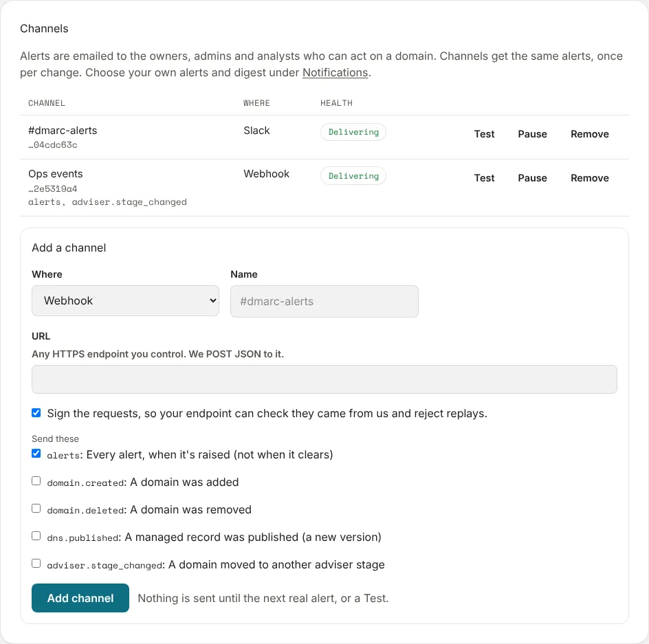Test the #dmarc-alerts Slack channel

(484, 134)
